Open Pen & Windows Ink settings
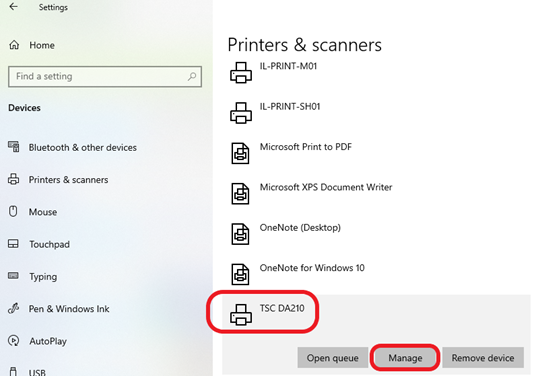Screen dimensions: 538x376 [x=69, y=309]
